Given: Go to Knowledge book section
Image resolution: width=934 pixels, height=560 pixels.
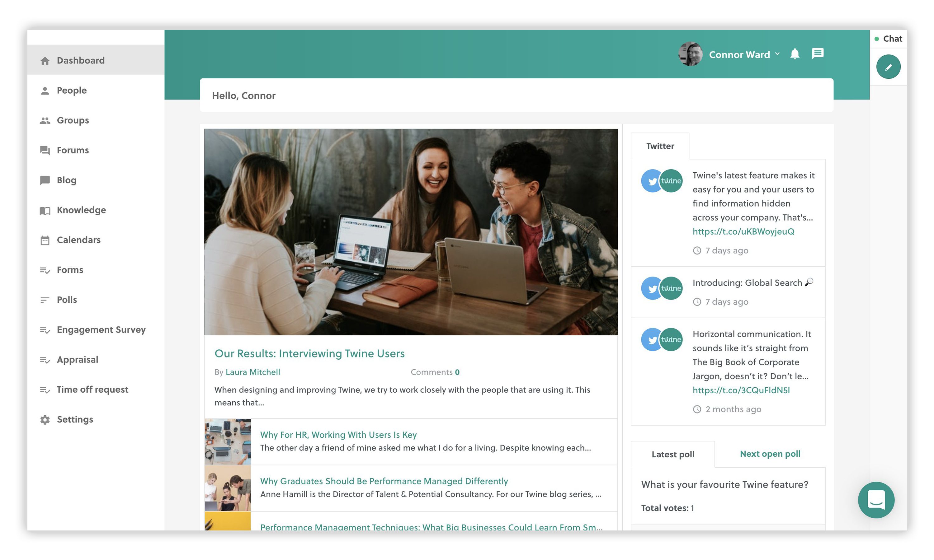Looking at the screenshot, I should 81,210.
